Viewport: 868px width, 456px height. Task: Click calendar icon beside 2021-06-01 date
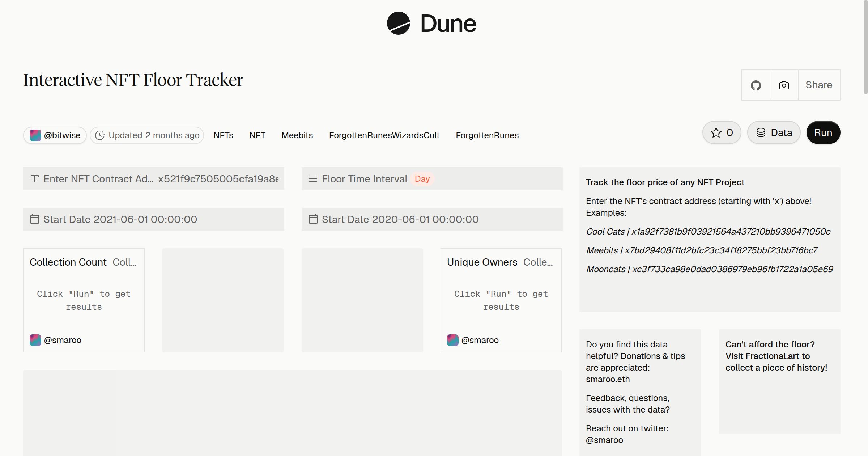point(35,219)
